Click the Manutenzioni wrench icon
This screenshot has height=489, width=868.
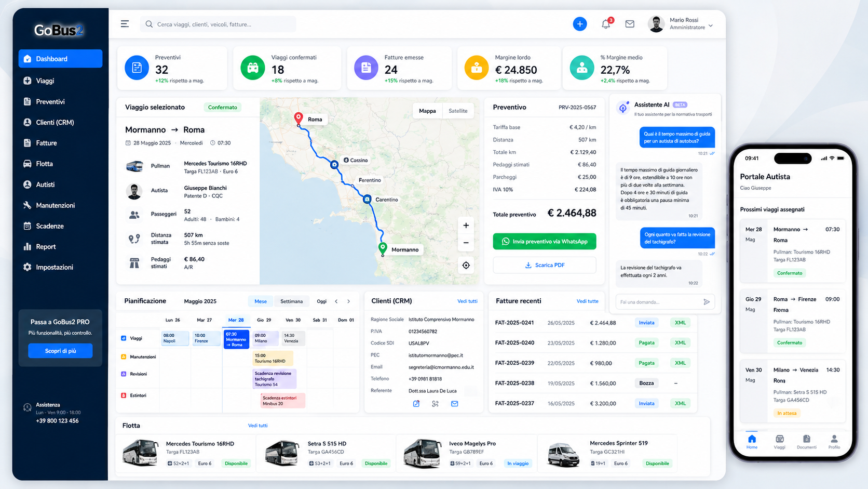(x=28, y=205)
